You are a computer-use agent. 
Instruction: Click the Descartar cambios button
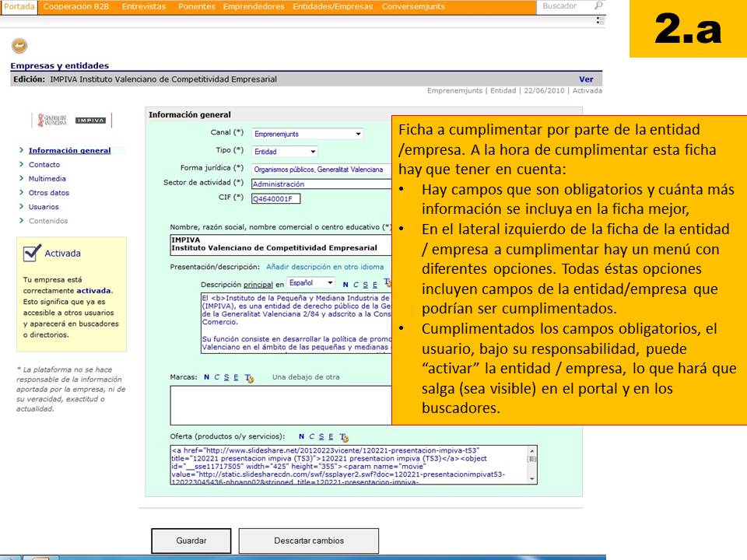[309, 541]
